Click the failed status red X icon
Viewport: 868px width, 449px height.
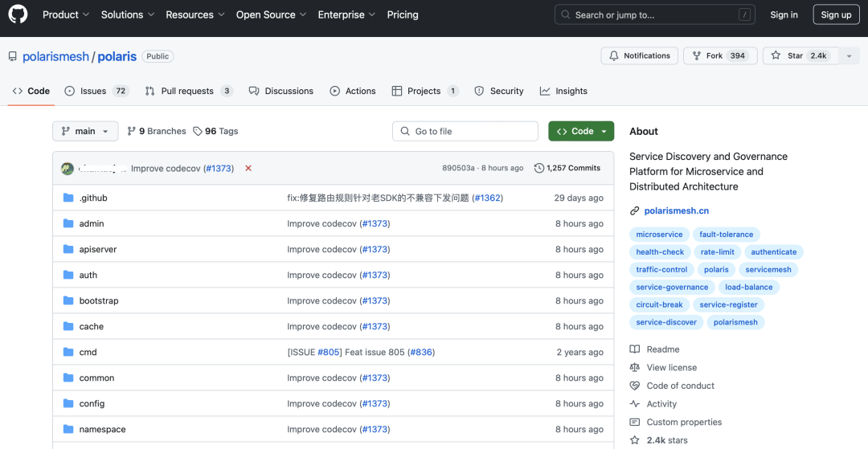click(x=248, y=168)
